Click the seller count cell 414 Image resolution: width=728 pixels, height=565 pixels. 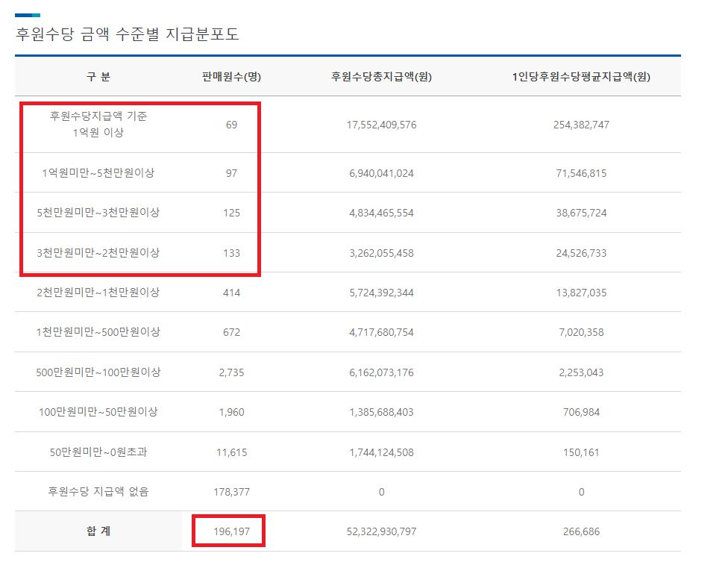[x=231, y=293]
